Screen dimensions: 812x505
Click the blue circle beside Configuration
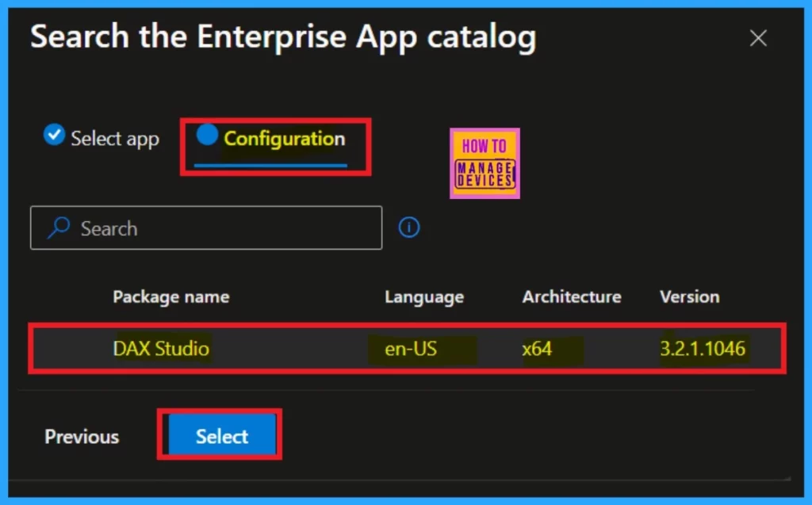tap(207, 134)
